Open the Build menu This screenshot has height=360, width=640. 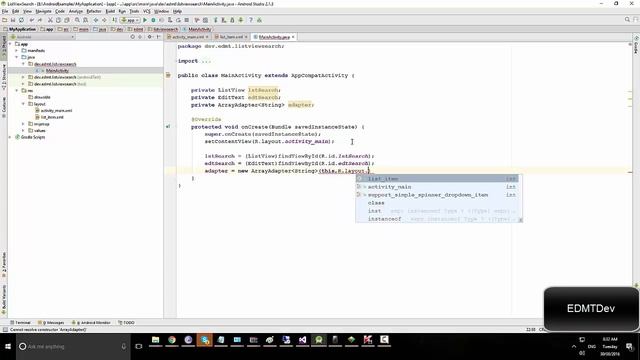point(110,11)
